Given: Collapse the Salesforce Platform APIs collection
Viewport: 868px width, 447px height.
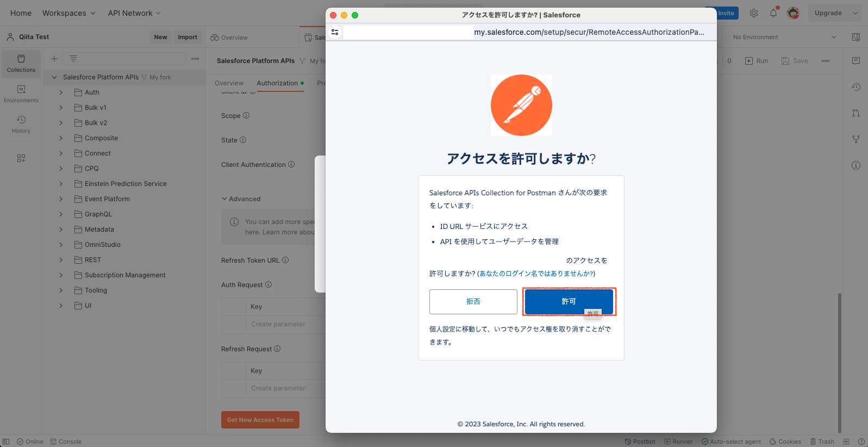Looking at the screenshot, I should pyautogui.click(x=54, y=77).
